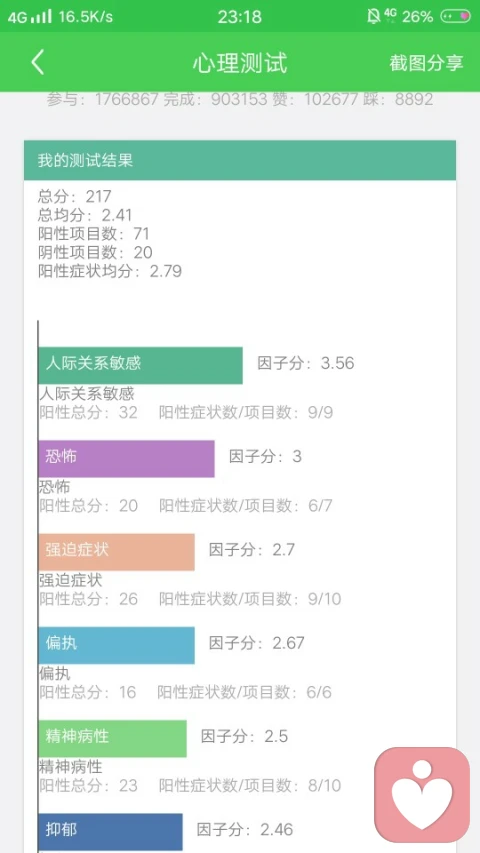Click the 截图分享 share button
480x853 pixels.
426,63
